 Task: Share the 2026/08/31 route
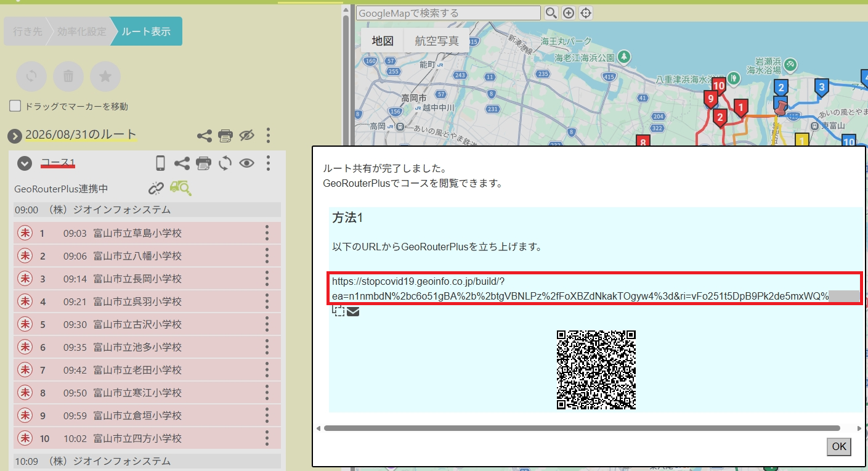tap(205, 135)
